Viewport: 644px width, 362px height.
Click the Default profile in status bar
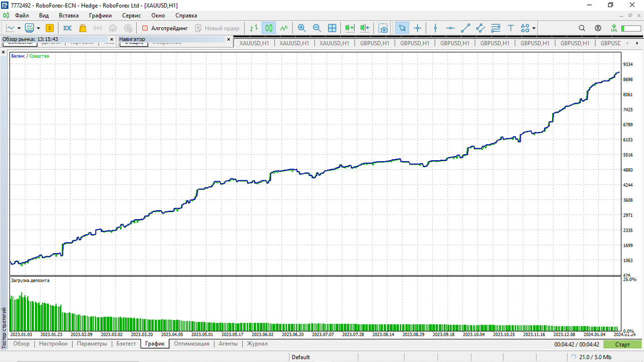[301, 357]
